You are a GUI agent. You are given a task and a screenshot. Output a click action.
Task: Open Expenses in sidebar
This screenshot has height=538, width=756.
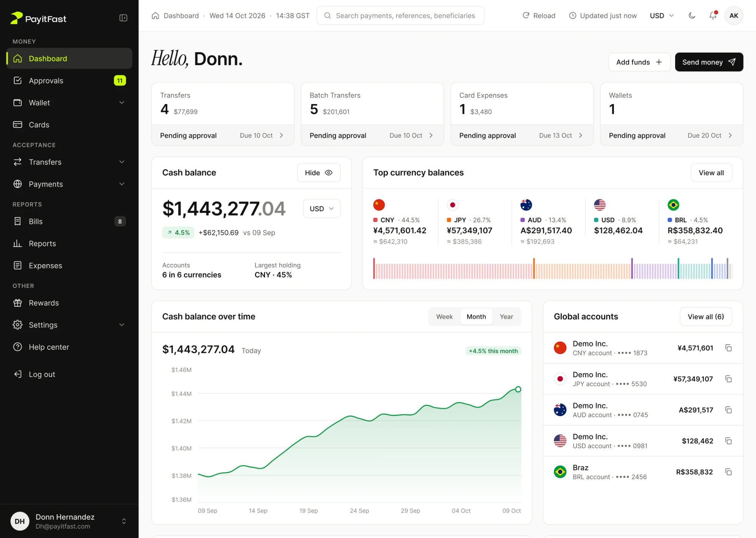click(69, 266)
